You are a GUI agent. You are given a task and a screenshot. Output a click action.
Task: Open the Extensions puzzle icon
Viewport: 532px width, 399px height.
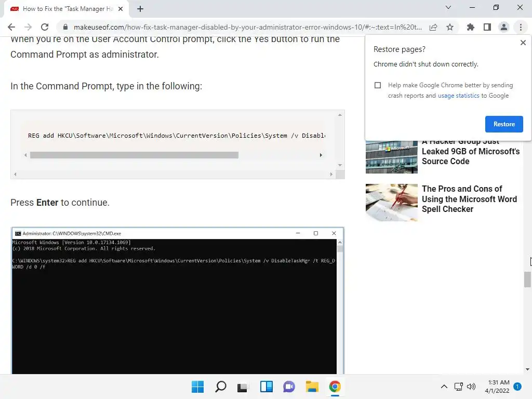click(x=471, y=27)
